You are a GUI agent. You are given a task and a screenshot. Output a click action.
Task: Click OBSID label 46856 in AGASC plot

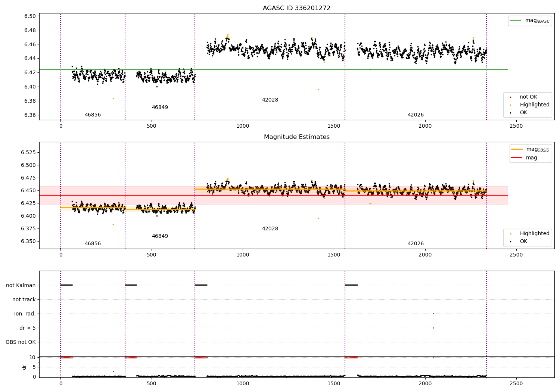tap(93, 115)
